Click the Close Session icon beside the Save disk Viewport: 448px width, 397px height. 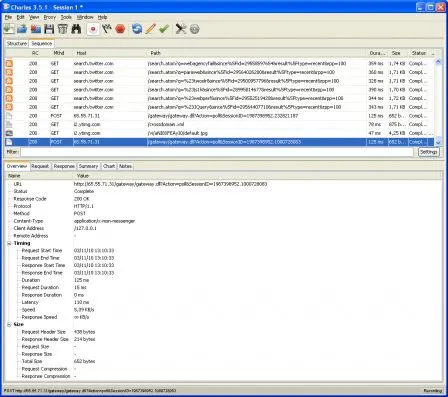click(36, 29)
